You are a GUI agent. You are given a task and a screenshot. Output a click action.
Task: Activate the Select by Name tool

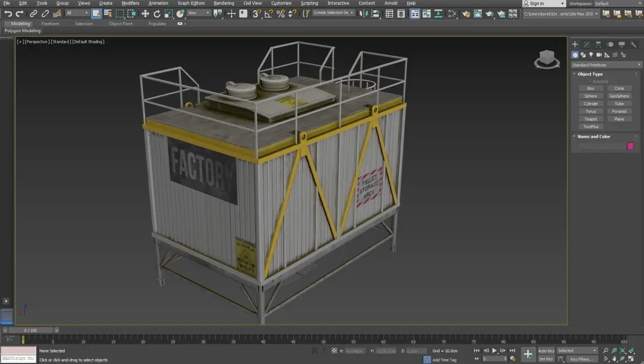click(x=108, y=13)
